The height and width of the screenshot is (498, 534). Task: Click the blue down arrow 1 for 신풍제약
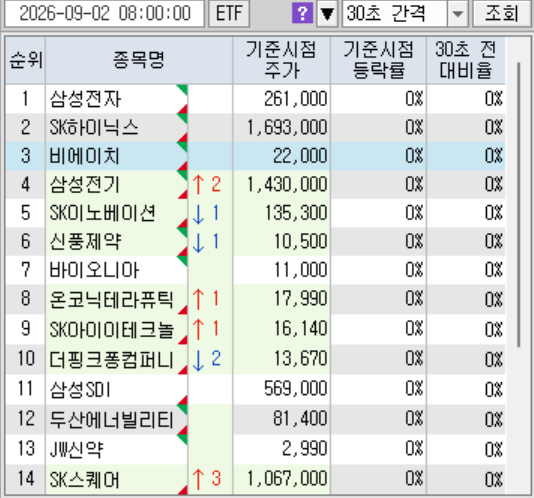(205, 243)
